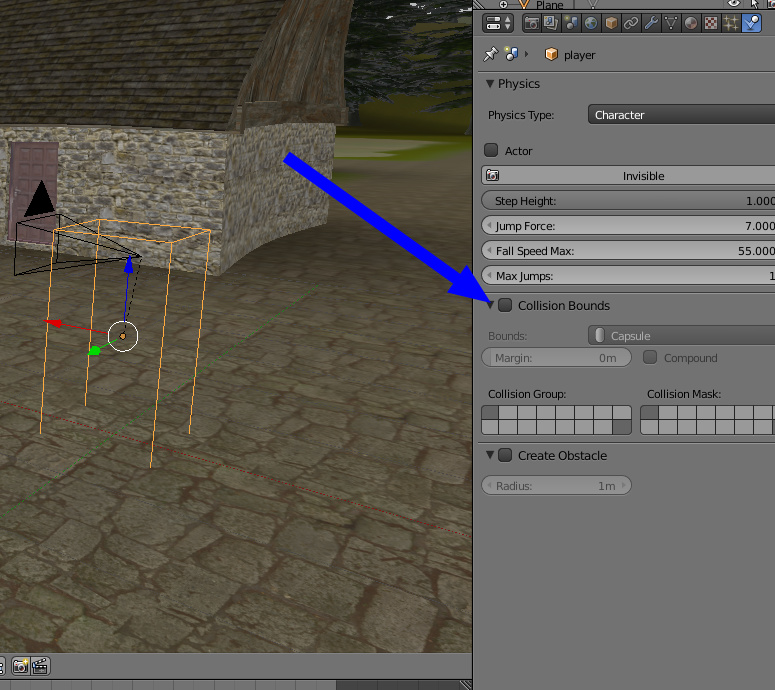Open the Object Data mesh tab
The image size is (775, 690).
[671, 23]
